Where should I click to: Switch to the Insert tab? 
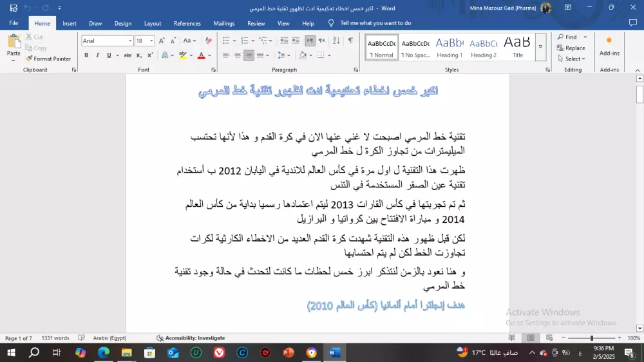point(70,23)
